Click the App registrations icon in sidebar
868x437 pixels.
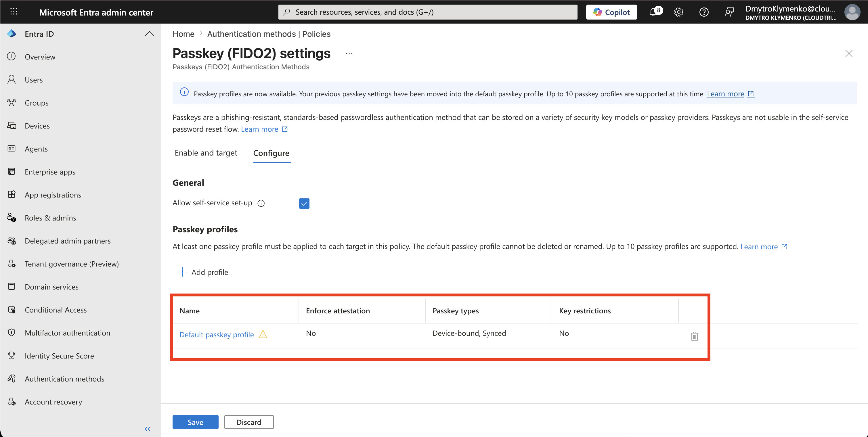click(x=12, y=194)
